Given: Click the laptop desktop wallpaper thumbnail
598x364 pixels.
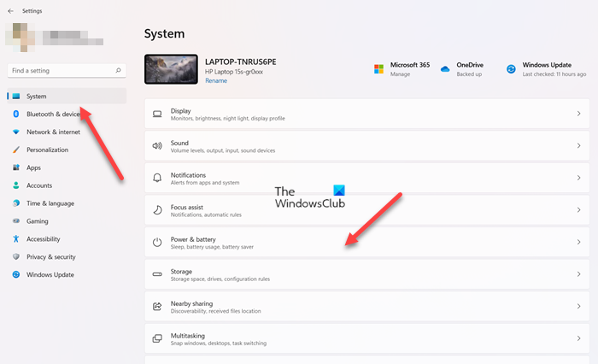Looking at the screenshot, I should [172, 70].
